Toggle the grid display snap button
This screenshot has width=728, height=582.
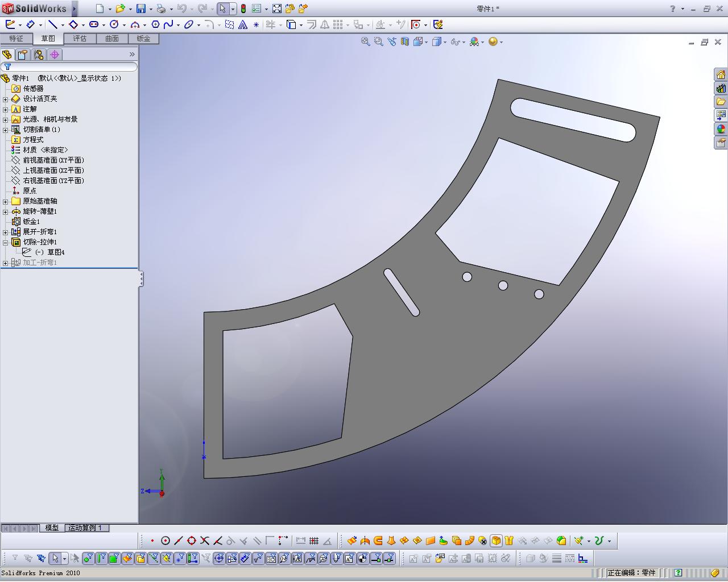[x=314, y=541]
